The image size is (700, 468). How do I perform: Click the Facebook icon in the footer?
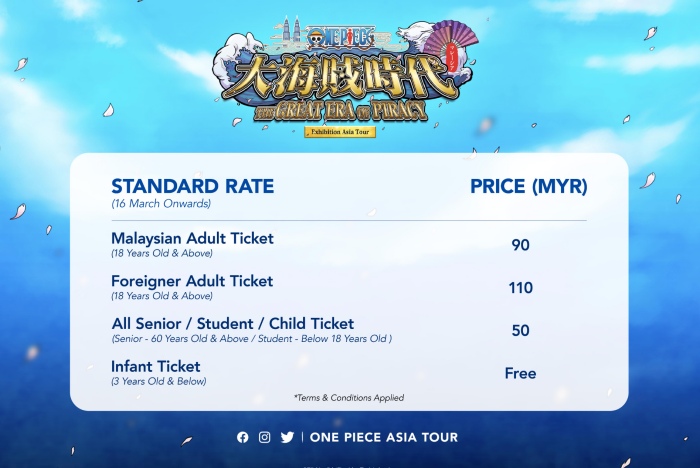242,437
